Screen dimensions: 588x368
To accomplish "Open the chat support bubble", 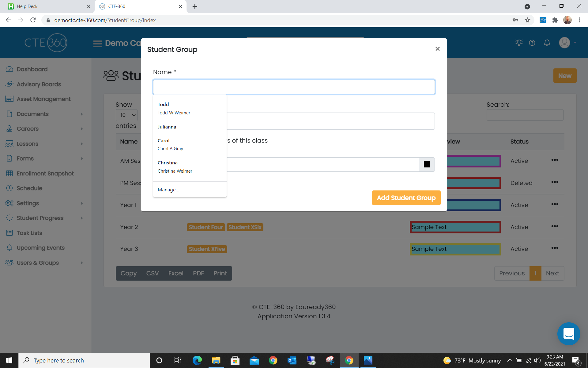I will click(x=568, y=334).
